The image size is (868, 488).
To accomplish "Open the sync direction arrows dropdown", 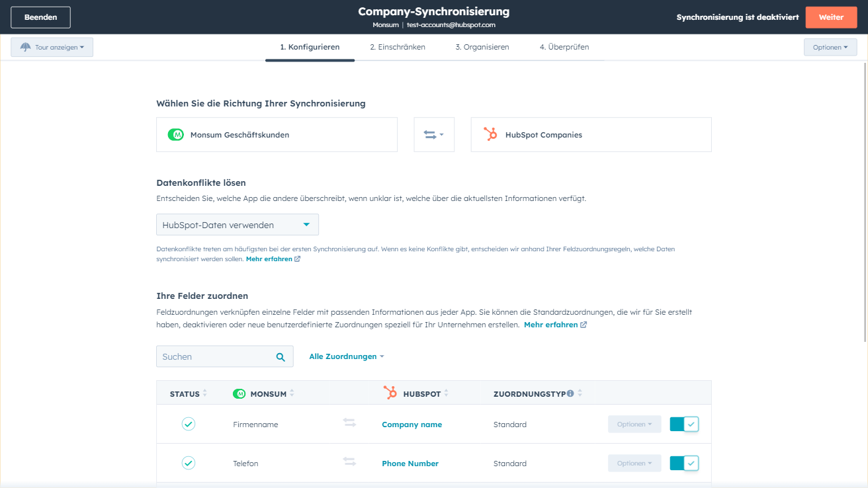I will (x=434, y=135).
